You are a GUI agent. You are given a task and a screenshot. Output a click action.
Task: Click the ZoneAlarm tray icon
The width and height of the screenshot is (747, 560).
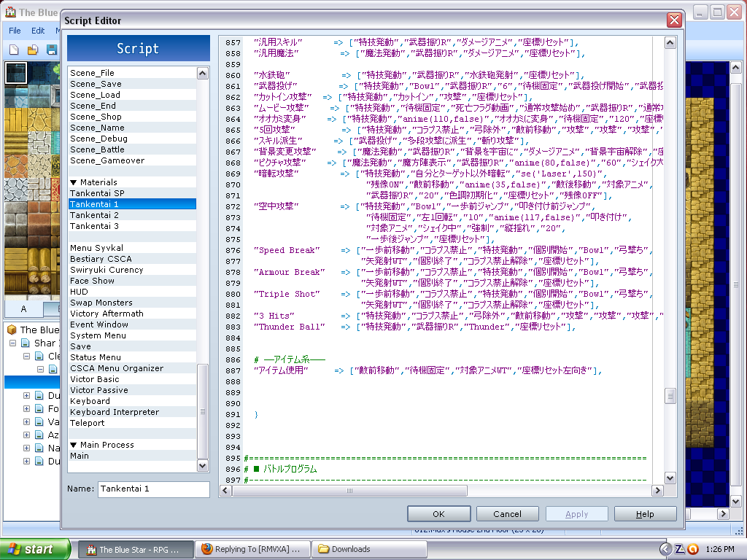click(679, 549)
